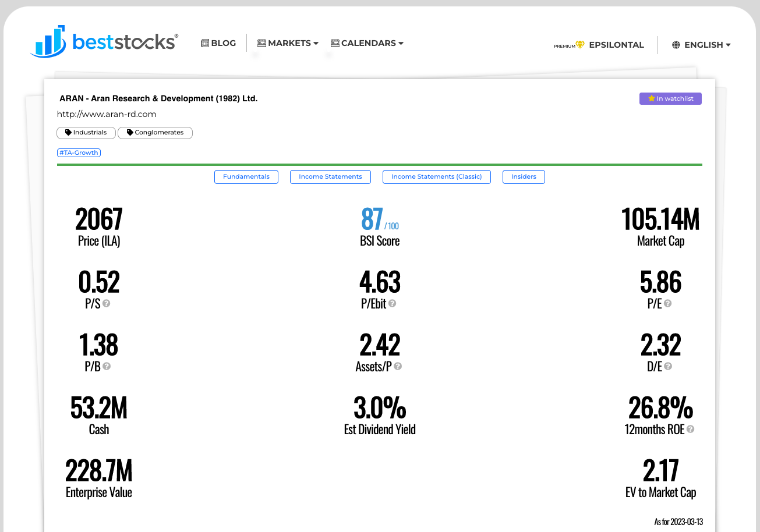Select the Conglomerates tag
This screenshot has width=760, height=532.
(155, 133)
